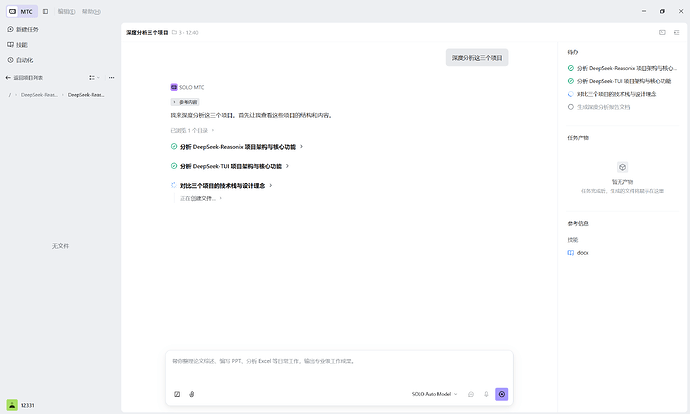Open the 编辑 (Edit) menu

(66, 11)
